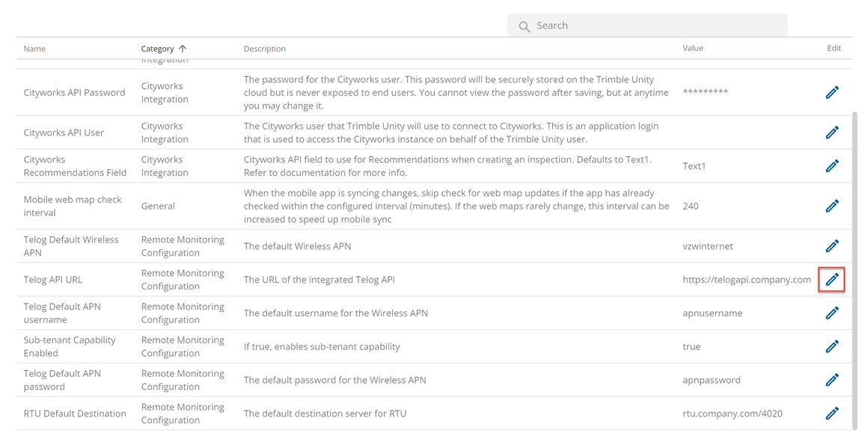Click the highlighted Telog API URL edit pencil
868x445 pixels.
point(832,280)
